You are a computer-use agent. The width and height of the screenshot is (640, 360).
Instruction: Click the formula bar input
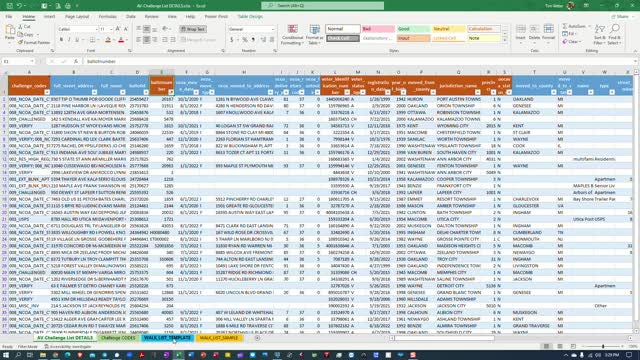click(359, 61)
